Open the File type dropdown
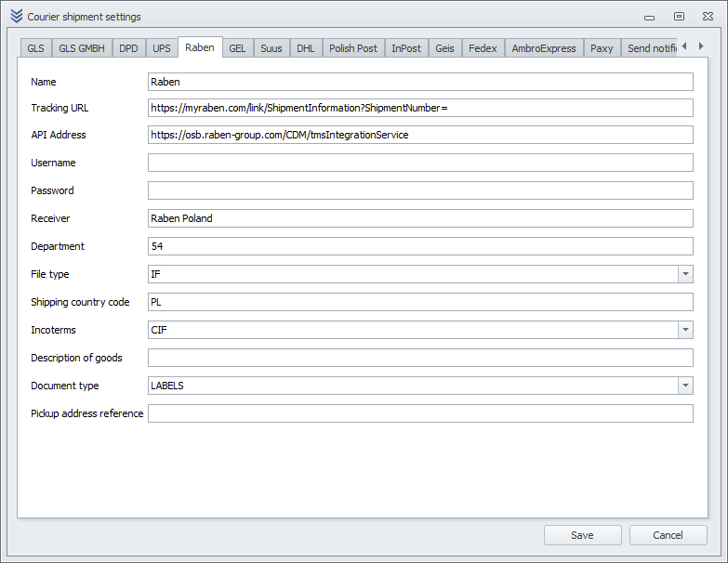 [x=685, y=274]
